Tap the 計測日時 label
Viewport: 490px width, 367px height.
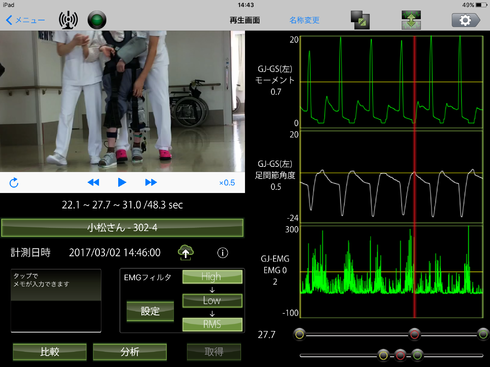[x=30, y=252]
